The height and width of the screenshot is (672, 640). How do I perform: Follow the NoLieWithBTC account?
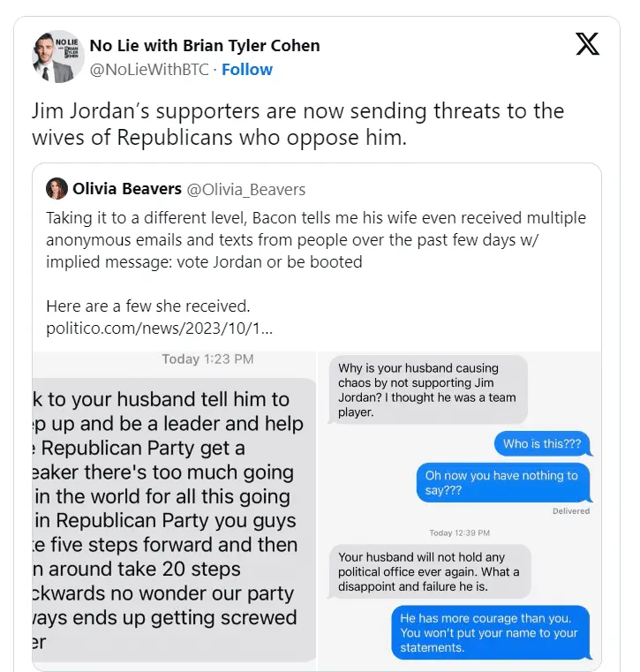coord(247,69)
